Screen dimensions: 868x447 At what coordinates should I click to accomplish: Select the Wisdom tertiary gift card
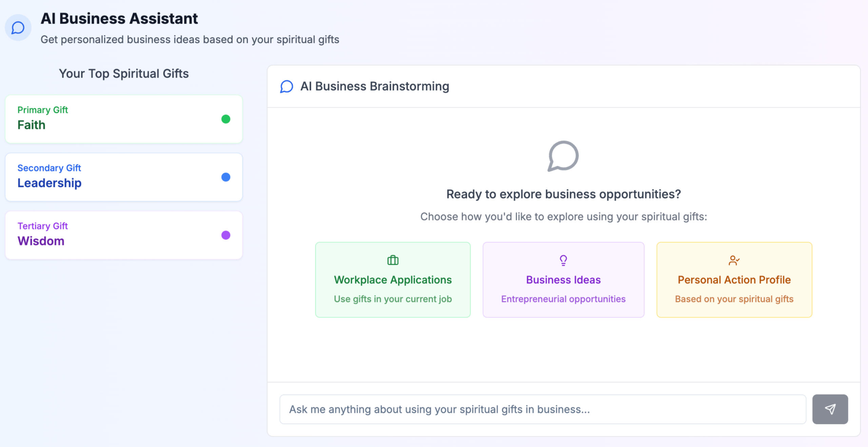click(124, 235)
